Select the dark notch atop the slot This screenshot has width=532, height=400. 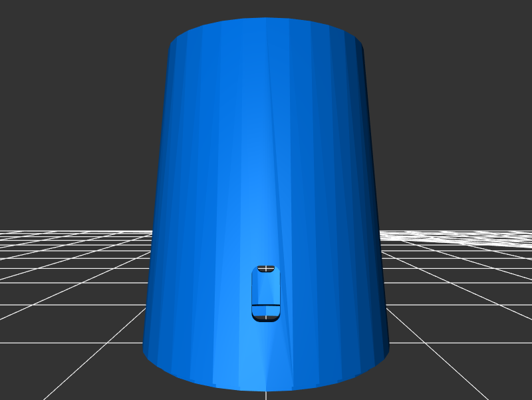[266, 268]
